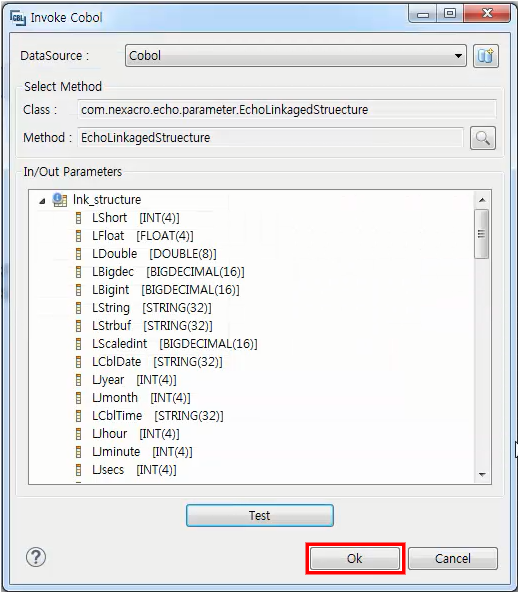Click the Class text field
This screenshot has width=519, height=593.
pyautogui.click(x=287, y=110)
